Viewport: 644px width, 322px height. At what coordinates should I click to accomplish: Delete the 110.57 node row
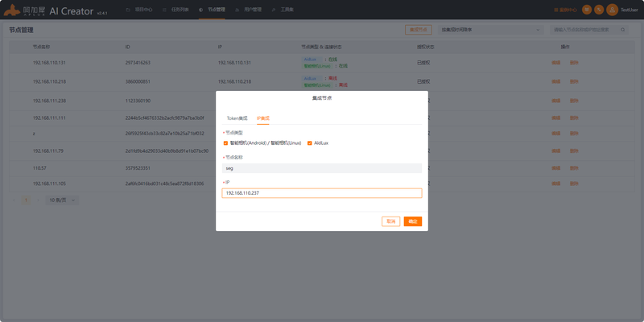574,168
